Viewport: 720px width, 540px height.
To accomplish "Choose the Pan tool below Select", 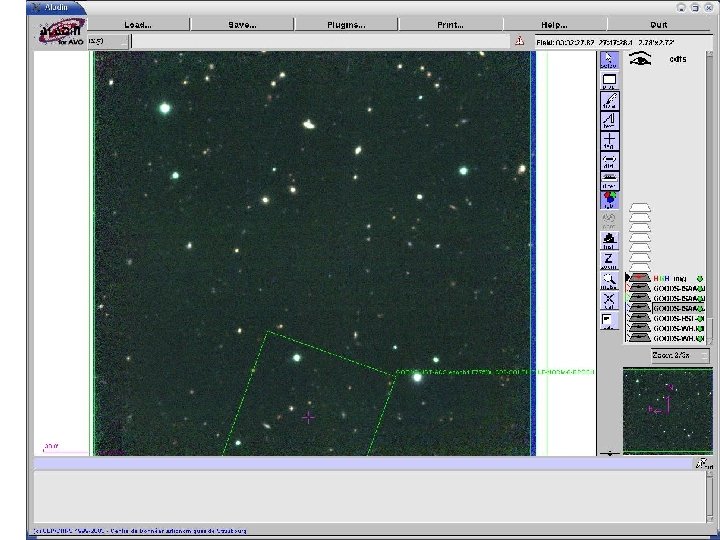I will coord(609,81).
